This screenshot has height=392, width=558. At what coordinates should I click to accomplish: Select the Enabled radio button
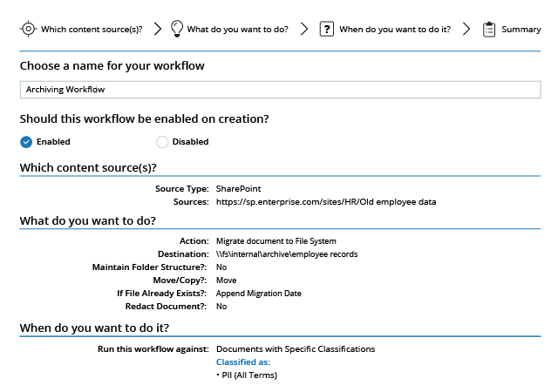26,142
